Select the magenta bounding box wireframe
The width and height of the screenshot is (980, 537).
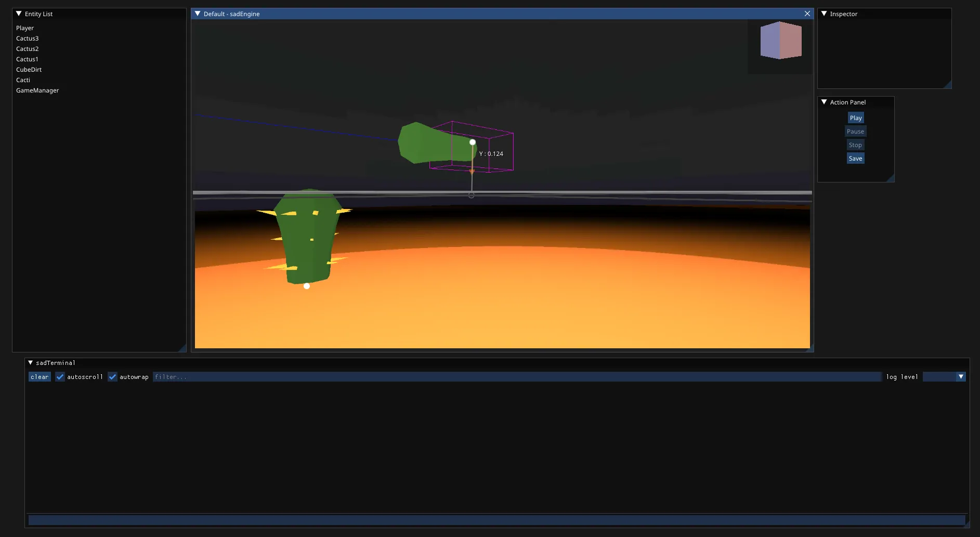pyautogui.click(x=472, y=146)
